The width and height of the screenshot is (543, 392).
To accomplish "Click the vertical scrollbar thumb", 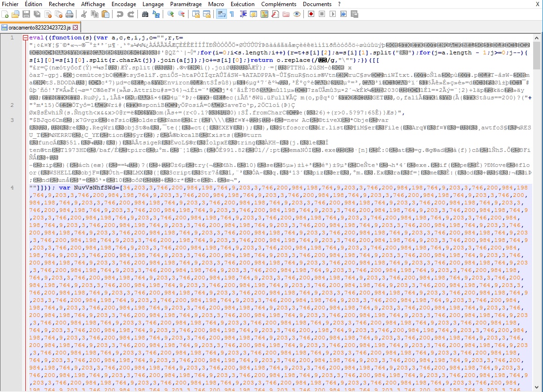I will click(x=537, y=55).
